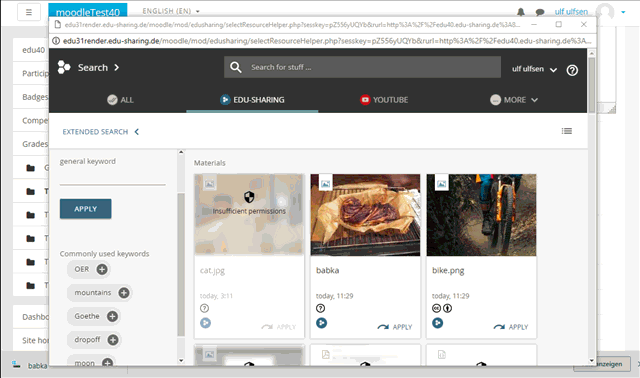Click the popup URL address text
This screenshot has height=378, width=640.
tap(327, 41)
